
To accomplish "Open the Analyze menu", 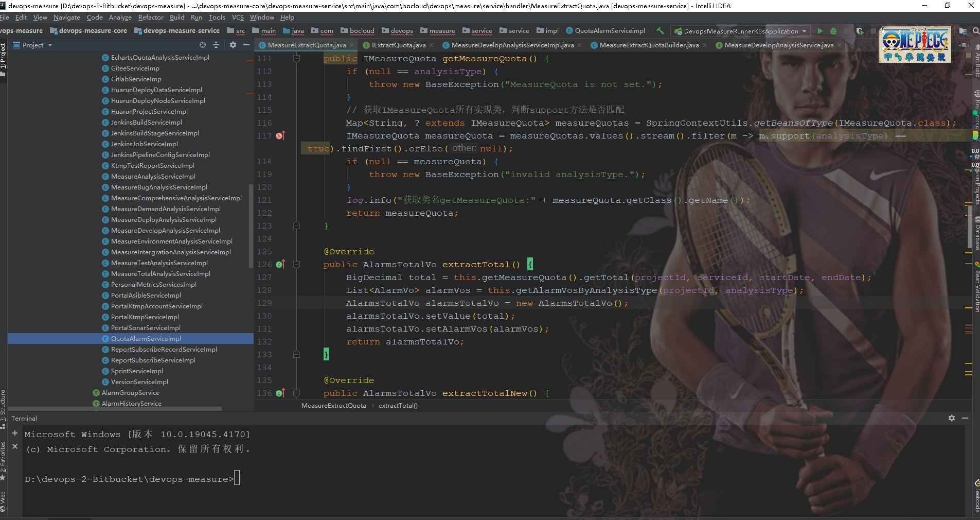I will click(x=120, y=18).
